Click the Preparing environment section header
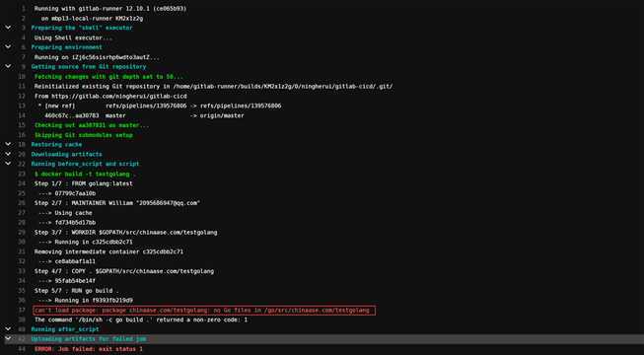This screenshot has width=644, height=355. pos(66,47)
